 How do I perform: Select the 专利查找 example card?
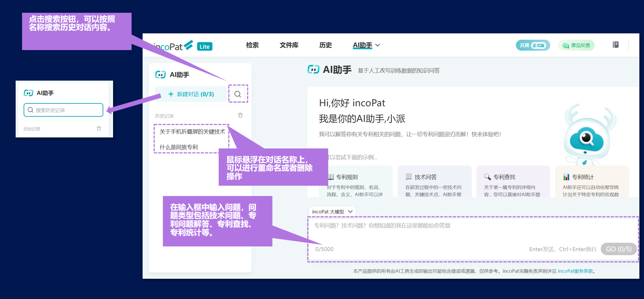click(513, 181)
